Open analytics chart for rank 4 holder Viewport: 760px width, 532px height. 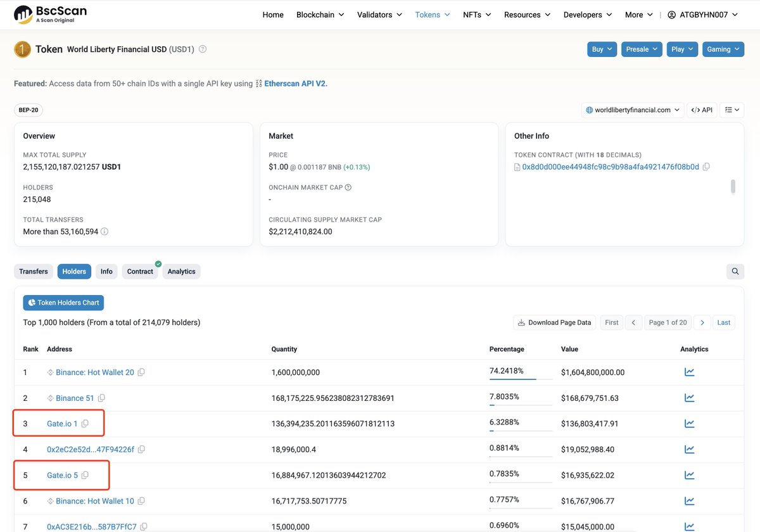click(689, 450)
